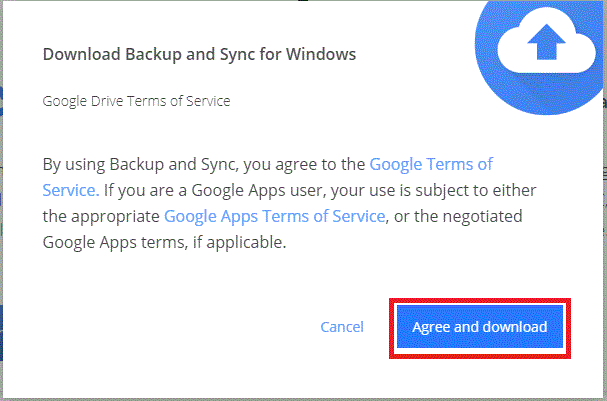607x401 pixels.
Task: Click the white cloud's left lobe
Action: coord(513,54)
